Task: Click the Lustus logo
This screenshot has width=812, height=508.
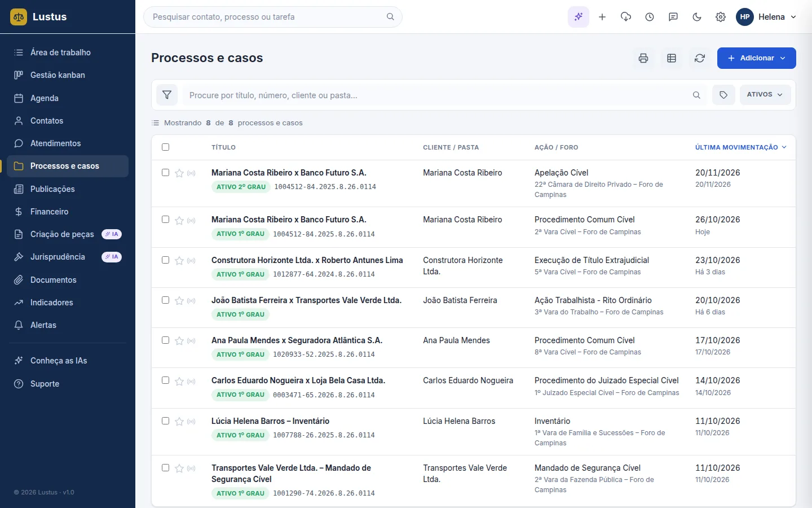Action: (38, 17)
